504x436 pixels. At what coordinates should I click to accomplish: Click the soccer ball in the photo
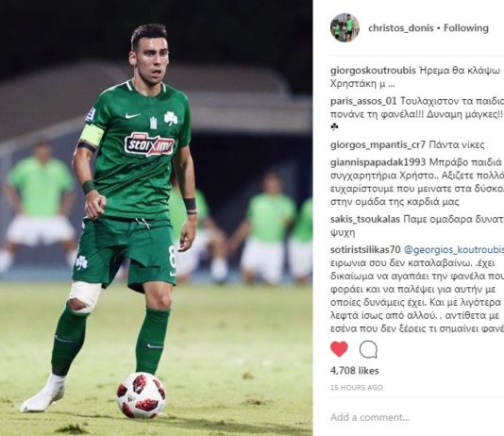click(x=142, y=395)
